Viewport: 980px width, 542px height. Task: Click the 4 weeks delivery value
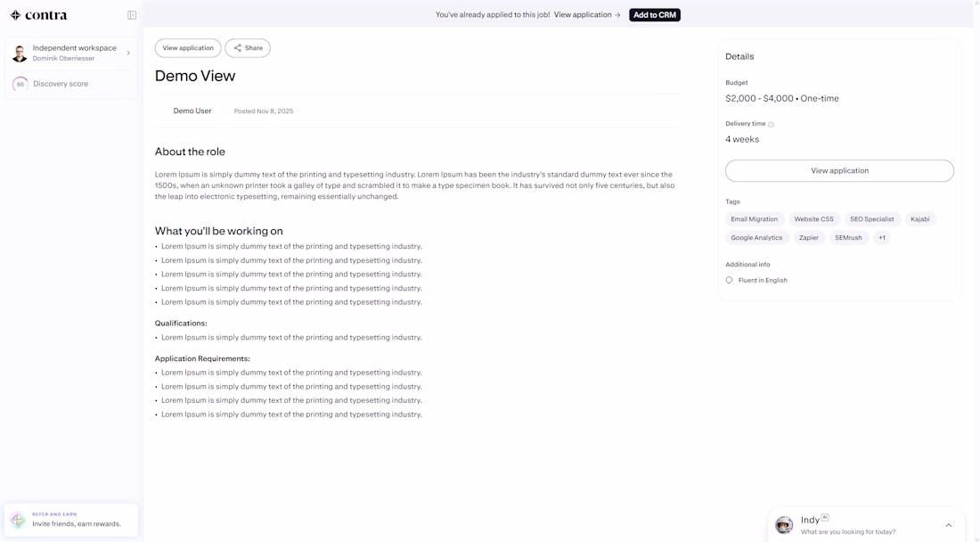pos(742,139)
